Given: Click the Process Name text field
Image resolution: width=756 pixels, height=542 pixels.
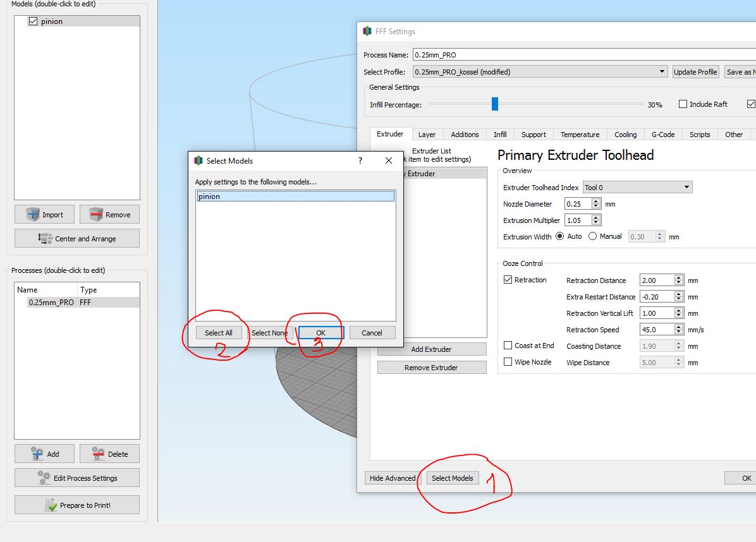Looking at the screenshot, I should [x=582, y=55].
